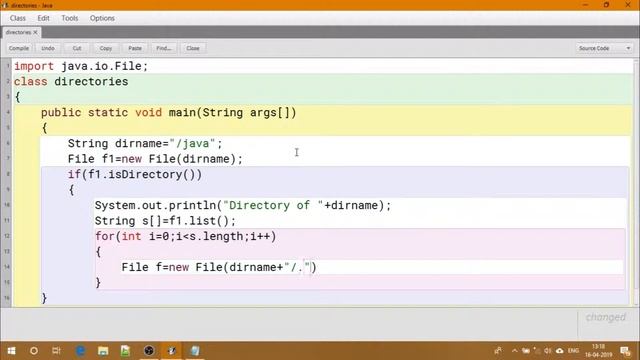Open File Explorer from taskbar
This screenshot has height=360, width=640.
103,351
